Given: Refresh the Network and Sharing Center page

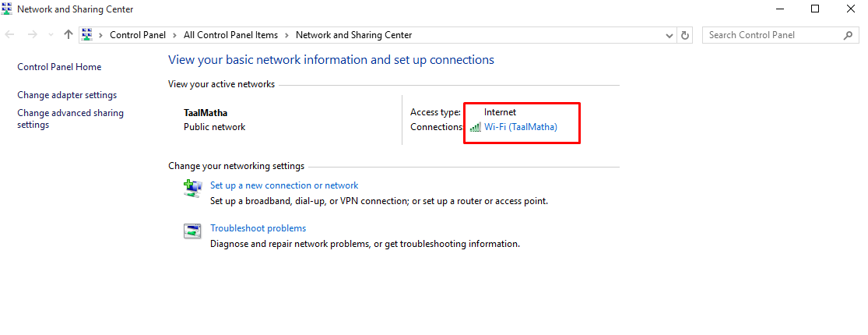Looking at the screenshot, I should tap(685, 35).
